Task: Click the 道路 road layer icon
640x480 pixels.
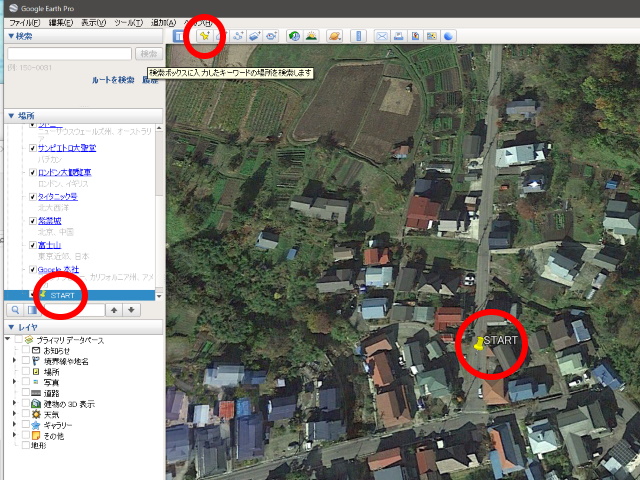Action: point(36,393)
